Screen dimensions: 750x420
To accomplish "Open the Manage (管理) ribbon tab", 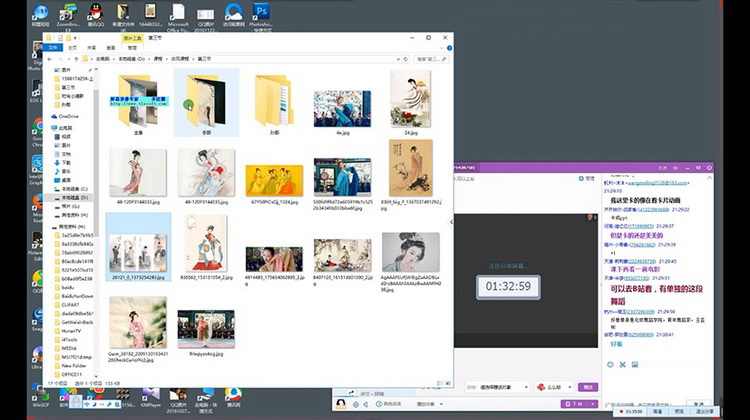I will [x=132, y=48].
